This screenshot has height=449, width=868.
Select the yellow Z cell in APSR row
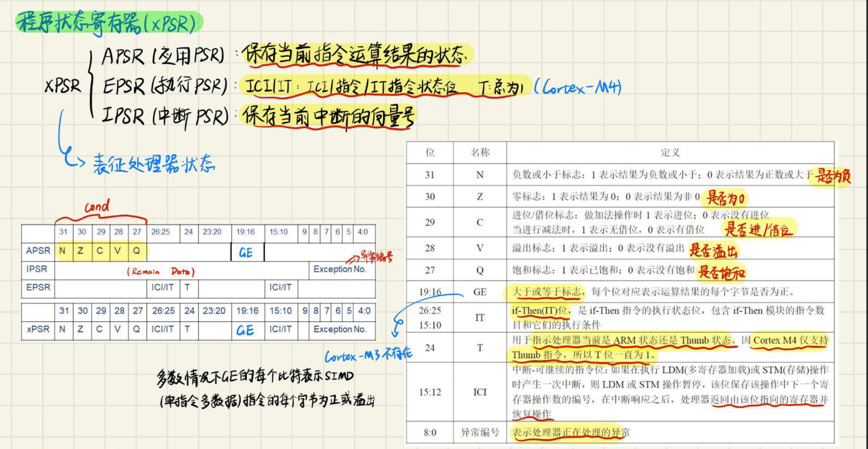point(81,251)
